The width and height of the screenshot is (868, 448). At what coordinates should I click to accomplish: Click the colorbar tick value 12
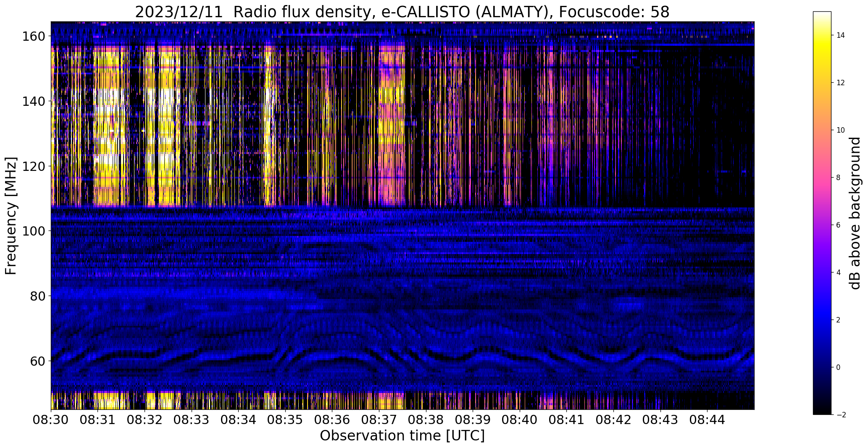pyautogui.click(x=841, y=83)
